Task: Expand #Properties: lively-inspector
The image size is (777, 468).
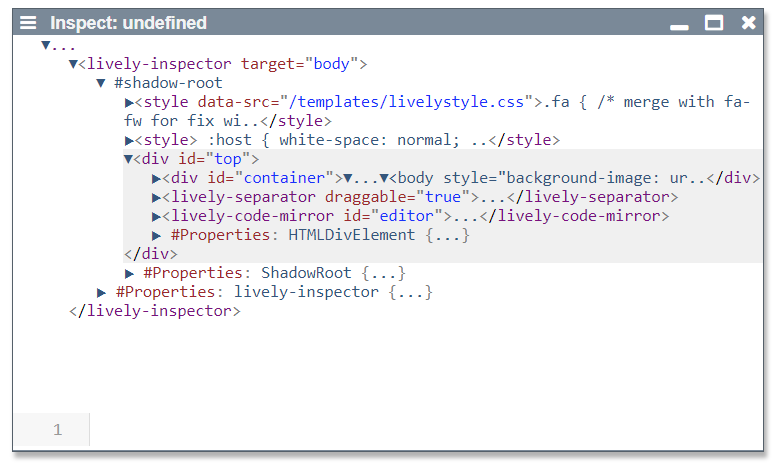Action: [x=102, y=292]
